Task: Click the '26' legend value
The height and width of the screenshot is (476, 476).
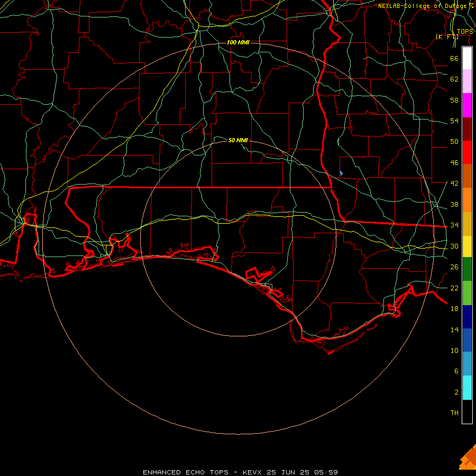Action: [x=454, y=267]
